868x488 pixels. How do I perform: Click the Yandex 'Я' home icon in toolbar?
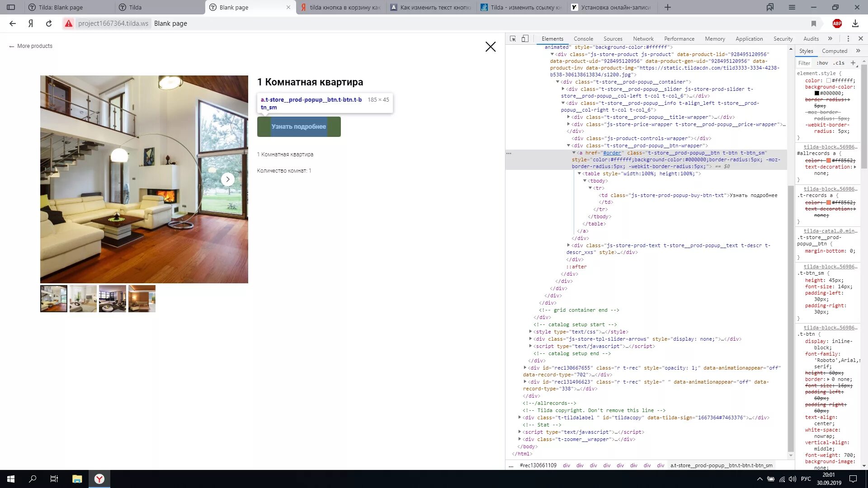(x=30, y=23)
